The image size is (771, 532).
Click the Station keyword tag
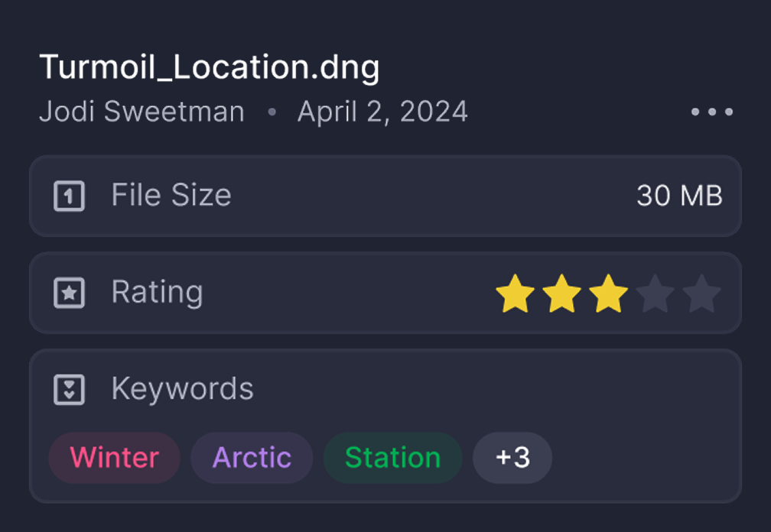[392, 457]
